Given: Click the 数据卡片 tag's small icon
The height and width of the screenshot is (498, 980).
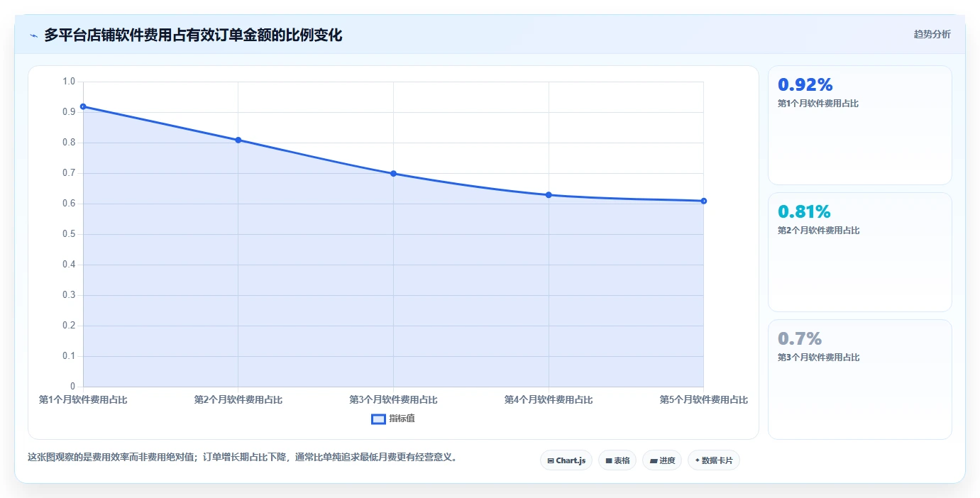Looking at the screenshot, I should (x=698, y=460).
